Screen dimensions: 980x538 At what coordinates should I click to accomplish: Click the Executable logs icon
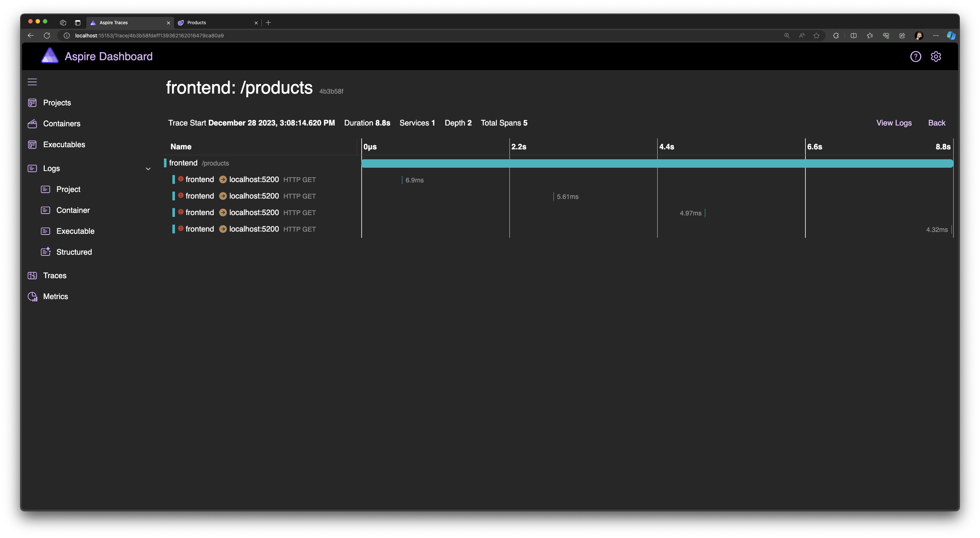pos(45,231)
